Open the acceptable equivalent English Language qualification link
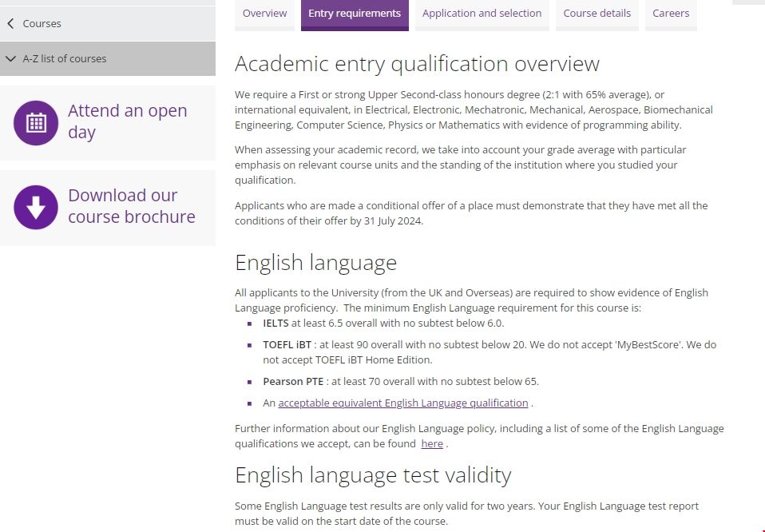 403,403
